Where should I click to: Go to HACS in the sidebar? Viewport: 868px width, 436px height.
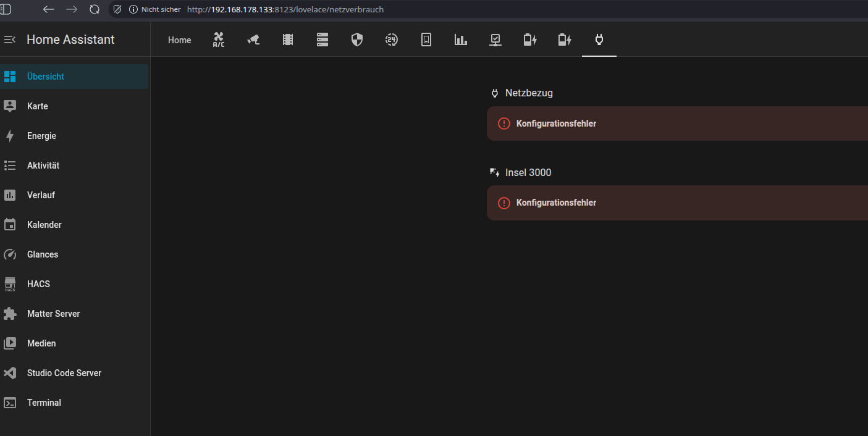click(38, 284)
